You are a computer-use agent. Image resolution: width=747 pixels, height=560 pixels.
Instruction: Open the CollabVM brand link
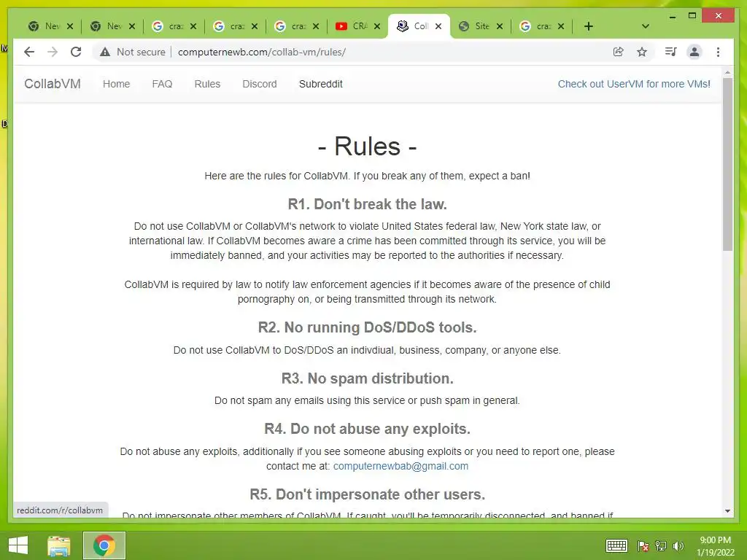pyautogui.click(x=53, y=84)
